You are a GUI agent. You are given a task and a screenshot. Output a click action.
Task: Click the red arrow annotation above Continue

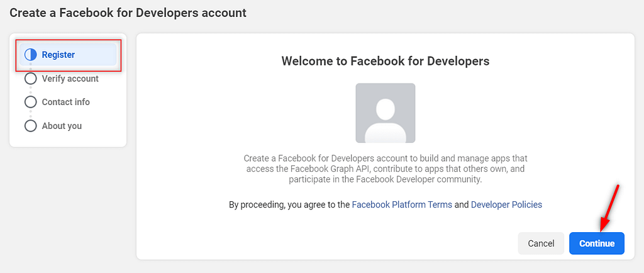[610, 208]
